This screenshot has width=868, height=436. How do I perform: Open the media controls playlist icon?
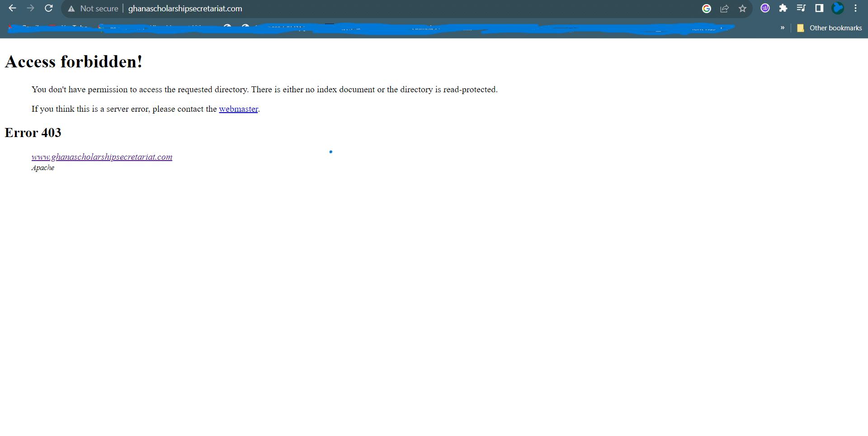tap(801, 8)
